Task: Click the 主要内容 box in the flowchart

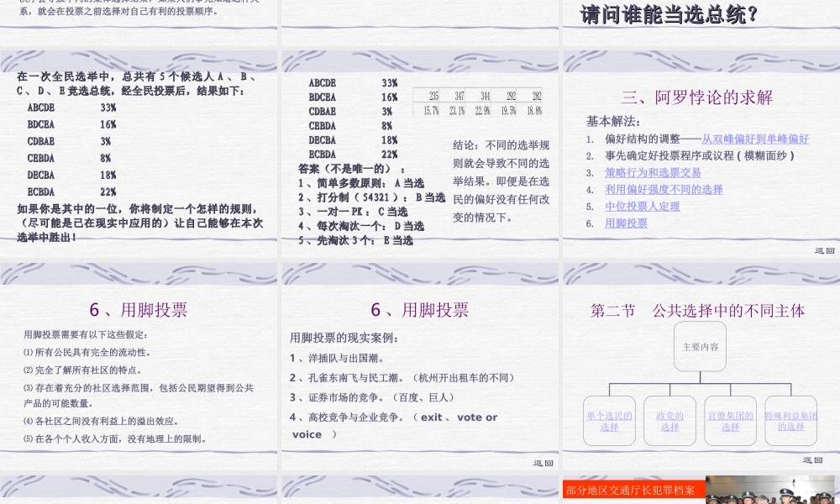Action: [699, 346]
